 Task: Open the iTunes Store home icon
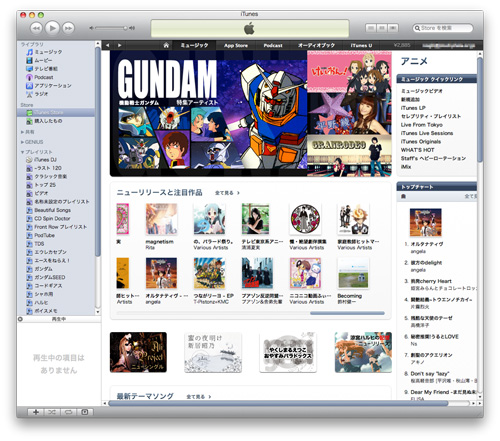(x=166, y=45)
